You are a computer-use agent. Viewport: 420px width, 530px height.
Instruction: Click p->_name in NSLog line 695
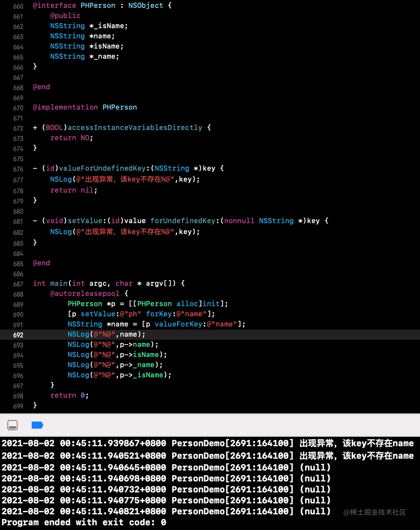137,365
